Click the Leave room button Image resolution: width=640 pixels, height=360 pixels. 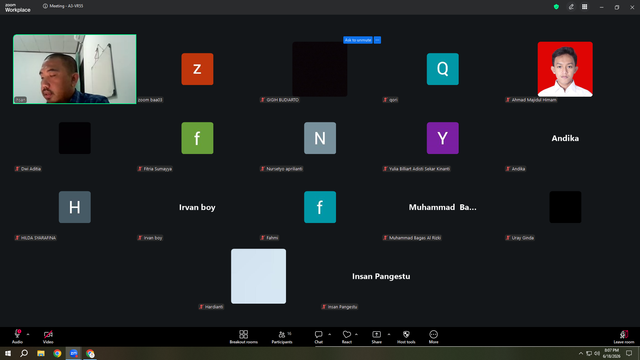[624, 337]
